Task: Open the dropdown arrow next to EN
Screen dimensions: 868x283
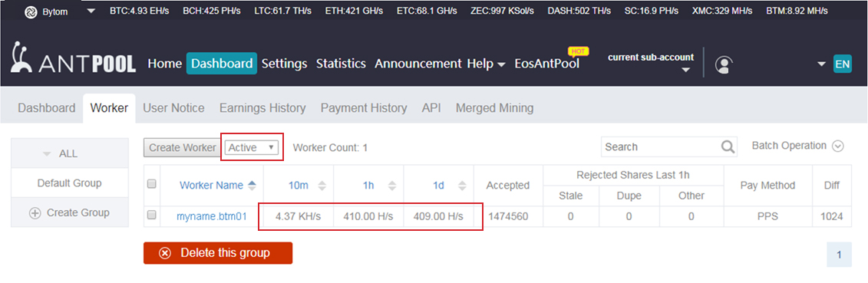Action: [821, 64]
